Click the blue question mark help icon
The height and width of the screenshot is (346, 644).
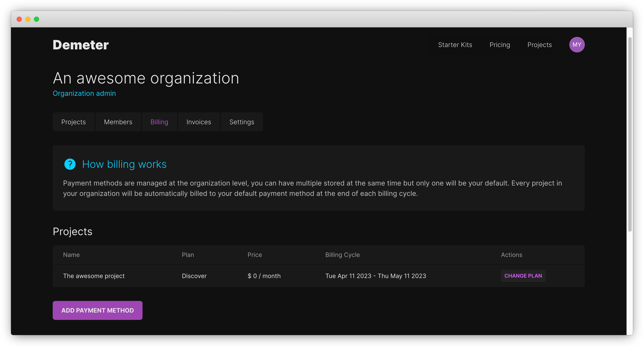tap(70, 164)
